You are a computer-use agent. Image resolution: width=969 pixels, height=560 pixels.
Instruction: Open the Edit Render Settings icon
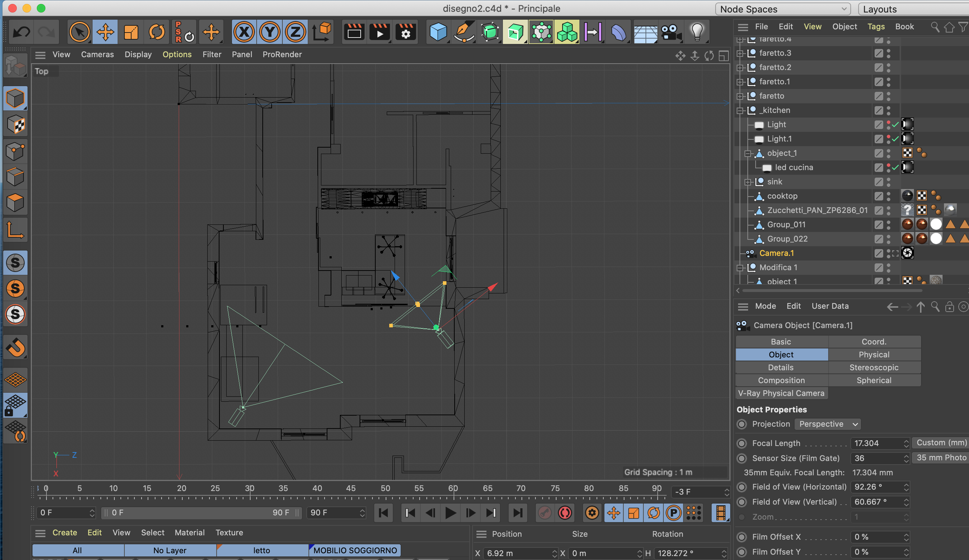pos(405,32)
